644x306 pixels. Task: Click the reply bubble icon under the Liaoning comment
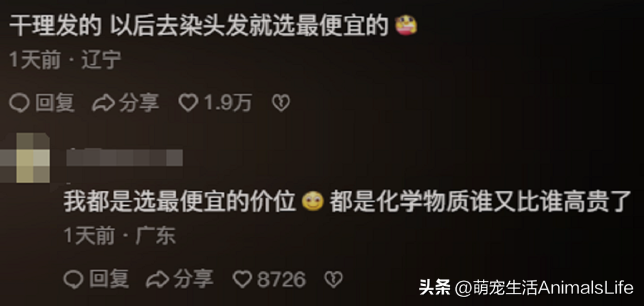(19, 103)
